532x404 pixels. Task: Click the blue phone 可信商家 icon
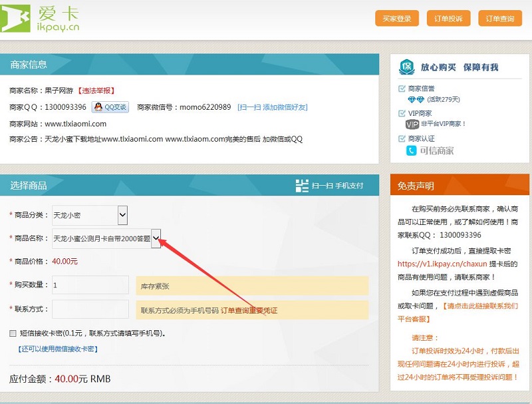[412, 150]
